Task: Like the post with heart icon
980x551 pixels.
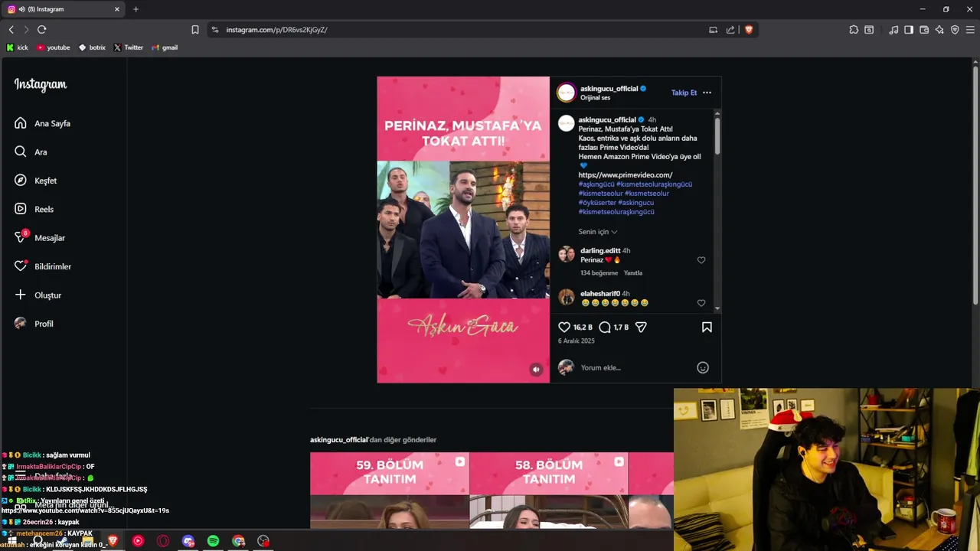Action: pyautogui.click(x=564, y=327)
